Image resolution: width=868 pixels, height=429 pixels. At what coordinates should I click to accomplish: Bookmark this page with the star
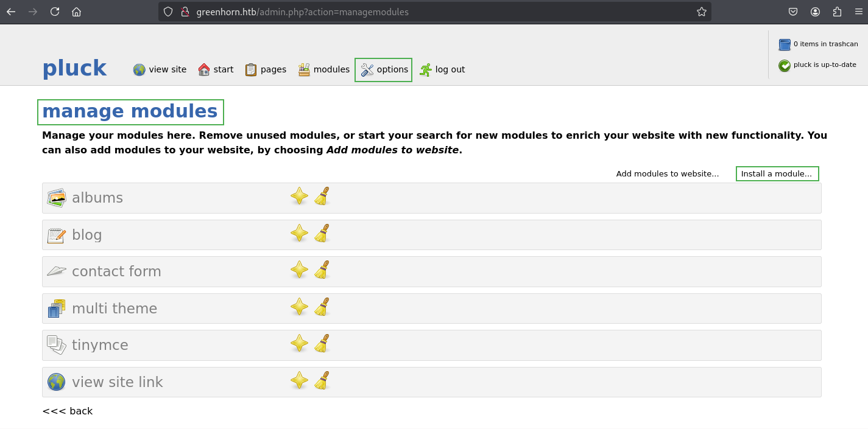702,12
